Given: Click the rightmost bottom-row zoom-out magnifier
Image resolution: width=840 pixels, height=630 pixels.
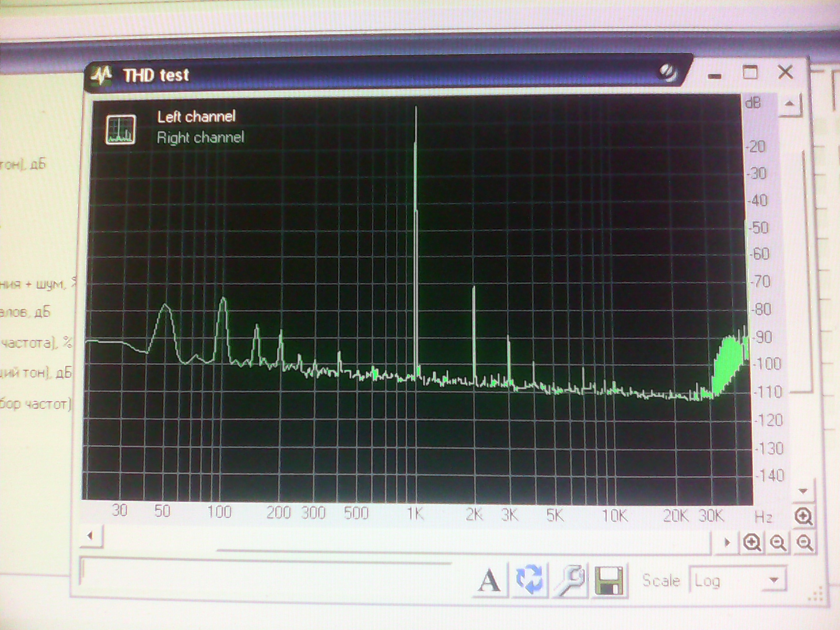Looking at the screenshot, I should pyautogui.click(x=805, y=542).
